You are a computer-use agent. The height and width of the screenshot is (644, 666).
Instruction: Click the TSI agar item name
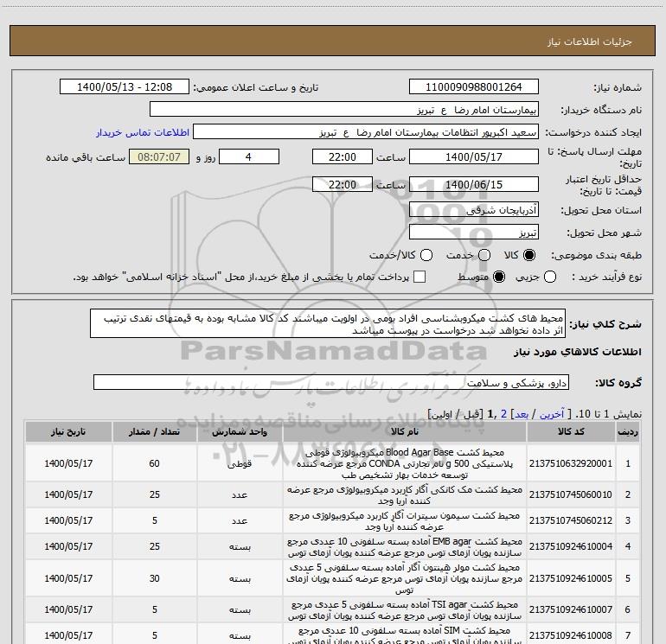405,610
